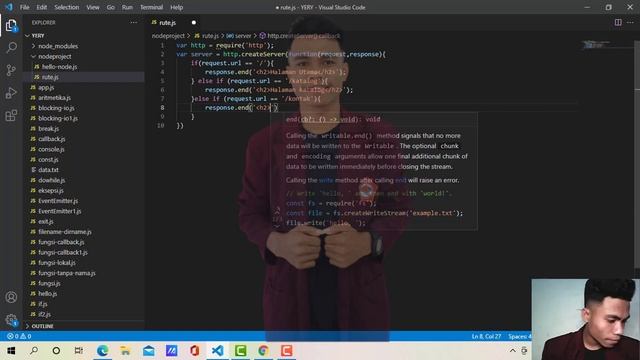Open the Extensions view
Viewport: 640px width, 360px height.
[11, 116]
